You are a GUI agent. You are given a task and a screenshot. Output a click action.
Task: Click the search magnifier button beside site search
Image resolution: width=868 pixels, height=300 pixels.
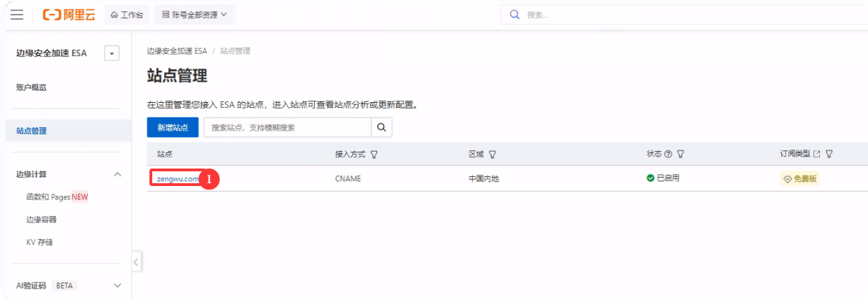coord(381,127)
